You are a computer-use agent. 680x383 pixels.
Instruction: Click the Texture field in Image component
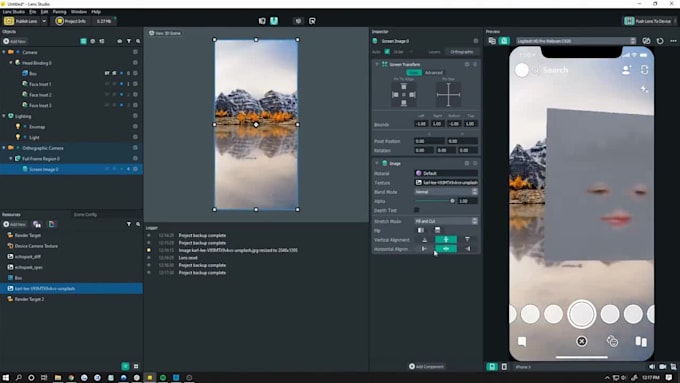pyautogui.click(x=446, y=183)
